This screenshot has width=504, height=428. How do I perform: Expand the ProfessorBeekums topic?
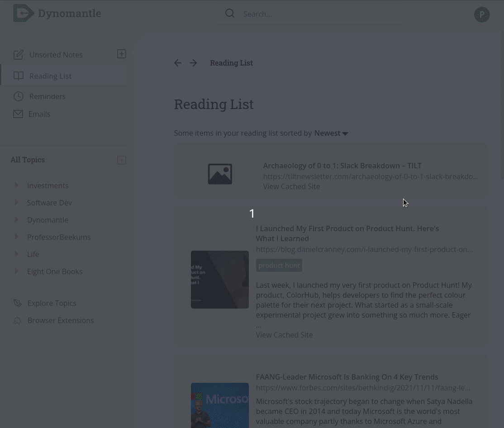coord(16,237)
